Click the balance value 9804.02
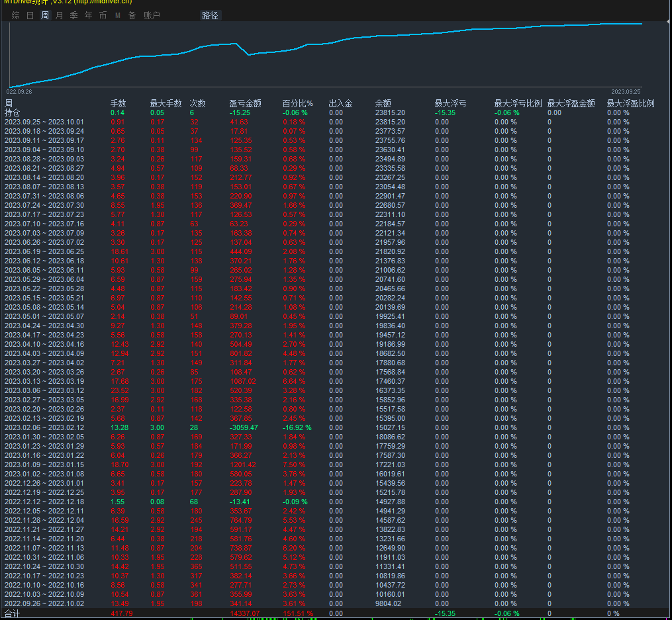Screen dimensions: 672x620 click(388, 603)
